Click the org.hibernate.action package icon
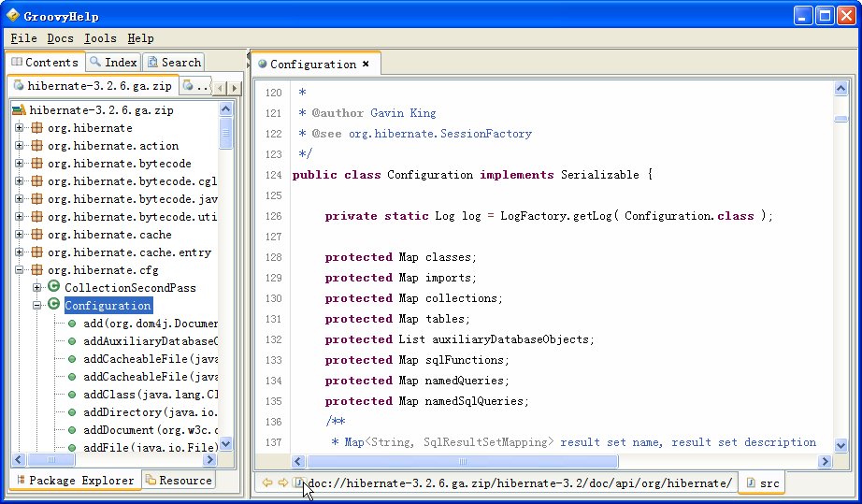Viewport: 862px width, 504px height. [x=36, y=146]
